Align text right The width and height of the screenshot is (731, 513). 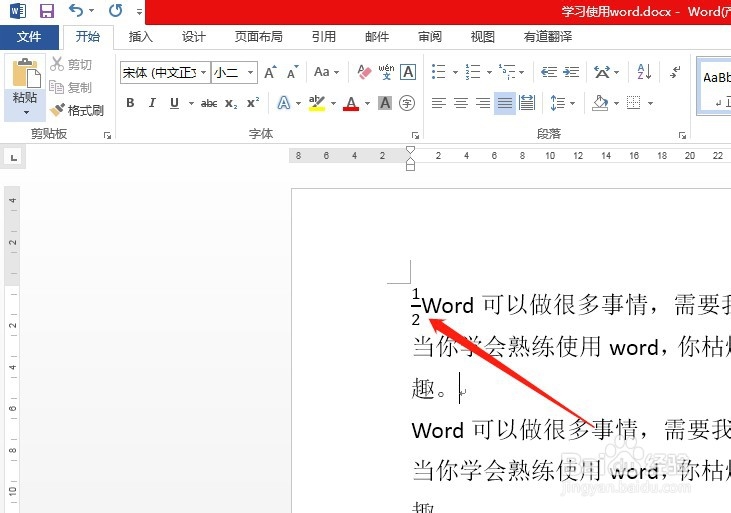(483, 103)
